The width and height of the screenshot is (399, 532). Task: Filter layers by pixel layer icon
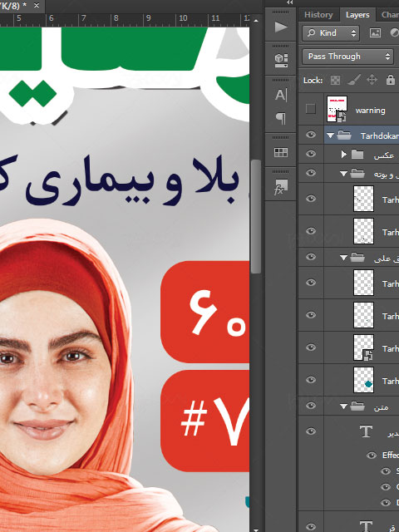(x=375, y=33)
